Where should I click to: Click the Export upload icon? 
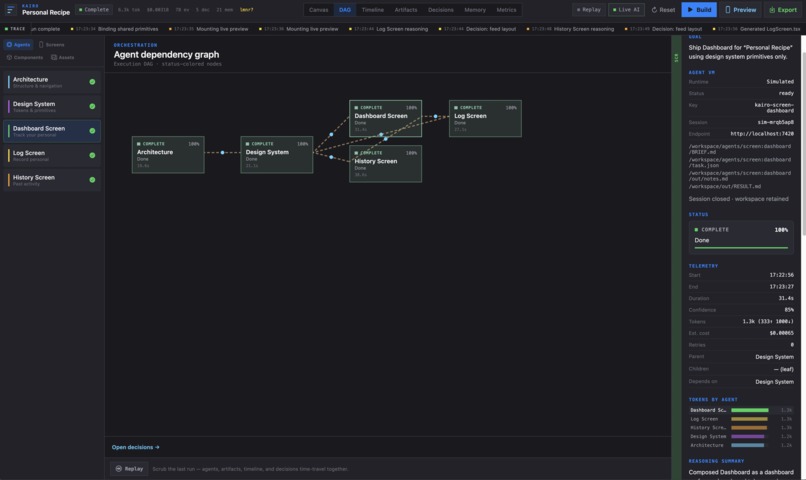pos(772,10)
